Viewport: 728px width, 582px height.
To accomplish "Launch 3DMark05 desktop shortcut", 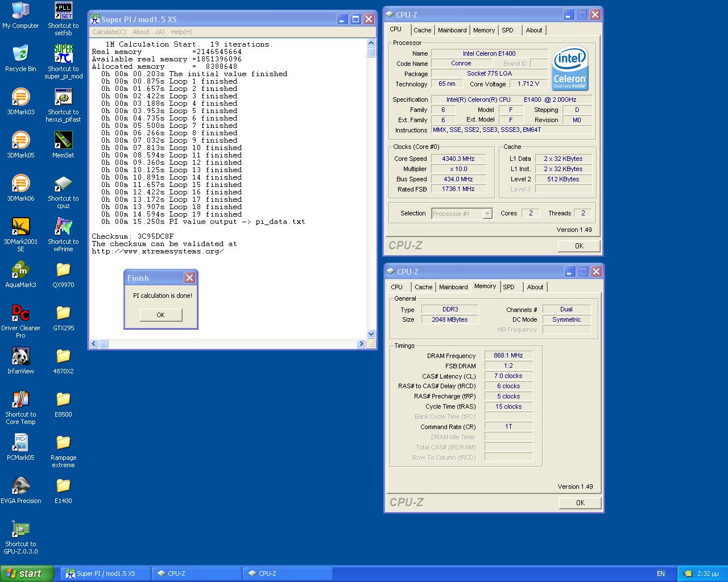I will pos(20,144).
